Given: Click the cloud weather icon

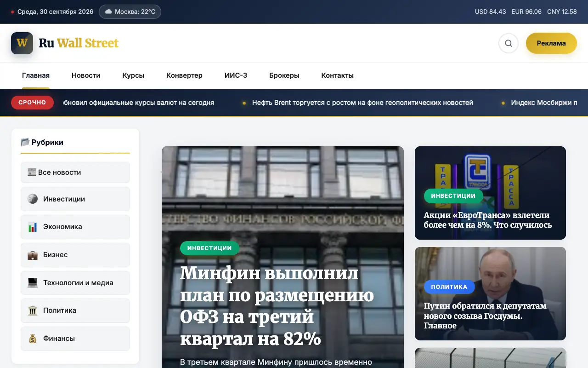Looking at the screenshot, I should coord(108,11).
